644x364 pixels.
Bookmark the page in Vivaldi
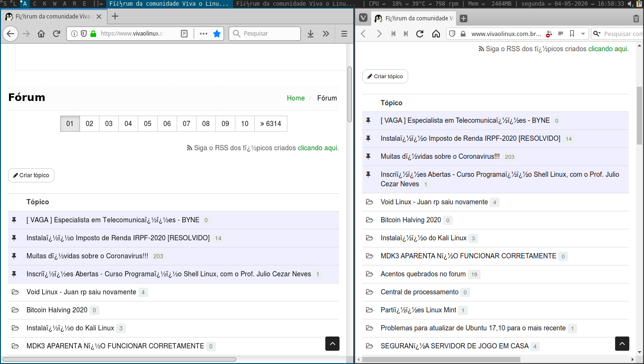tap(572, 34)
